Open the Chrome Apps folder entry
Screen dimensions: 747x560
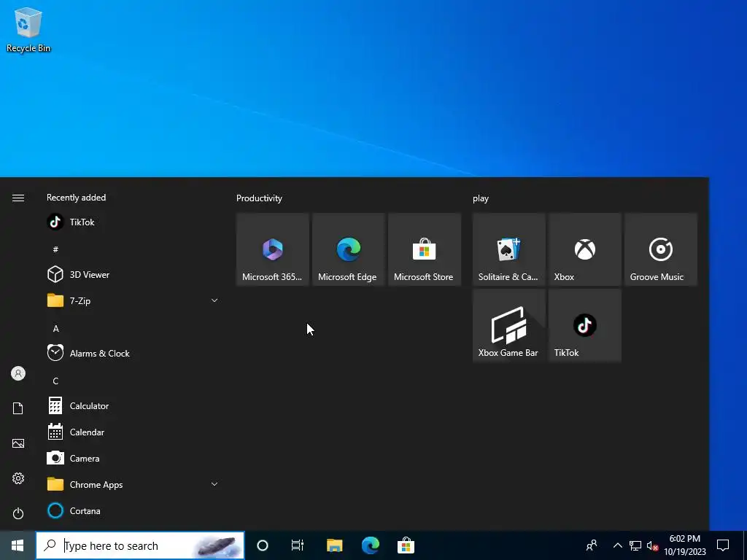133,484
